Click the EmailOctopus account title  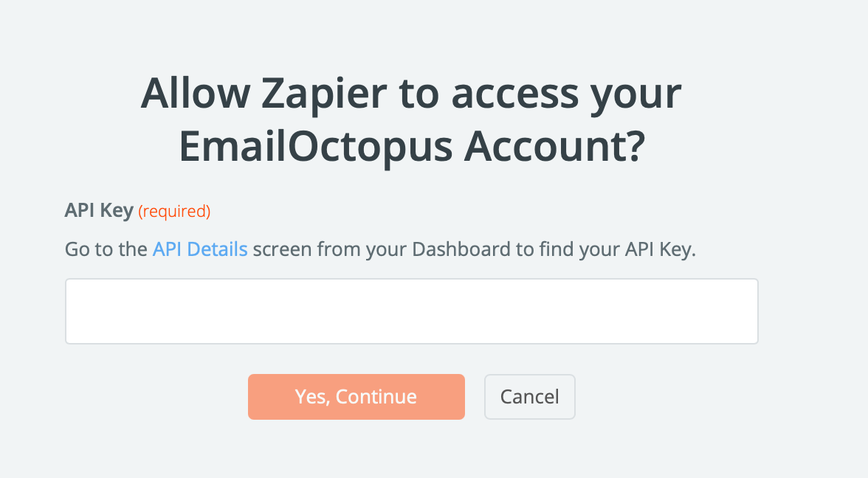tap(410, 145)
